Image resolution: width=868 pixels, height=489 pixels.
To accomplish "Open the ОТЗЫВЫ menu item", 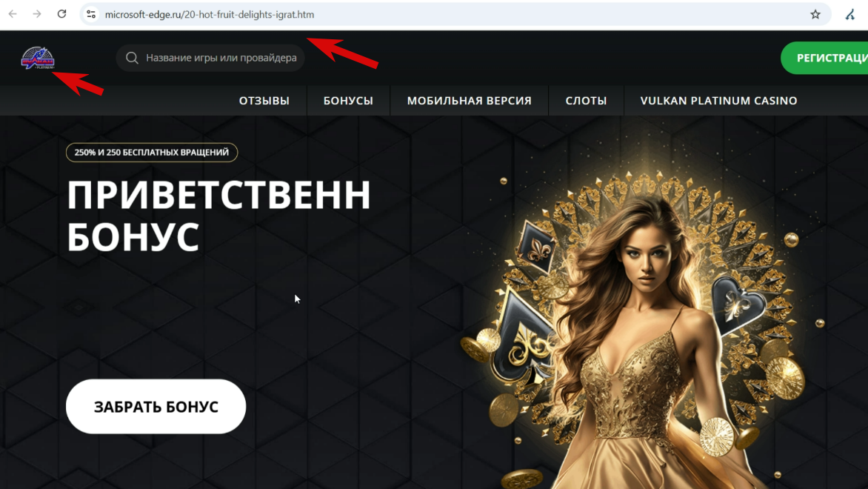I will click(264, 101).
